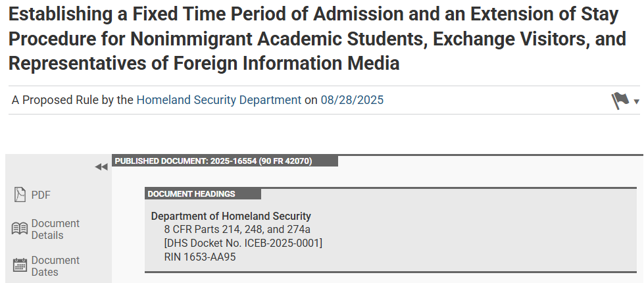Screen dimensions: 644x283
Task: Click the "A Proposed Rule by the" text
Action: 72,100
